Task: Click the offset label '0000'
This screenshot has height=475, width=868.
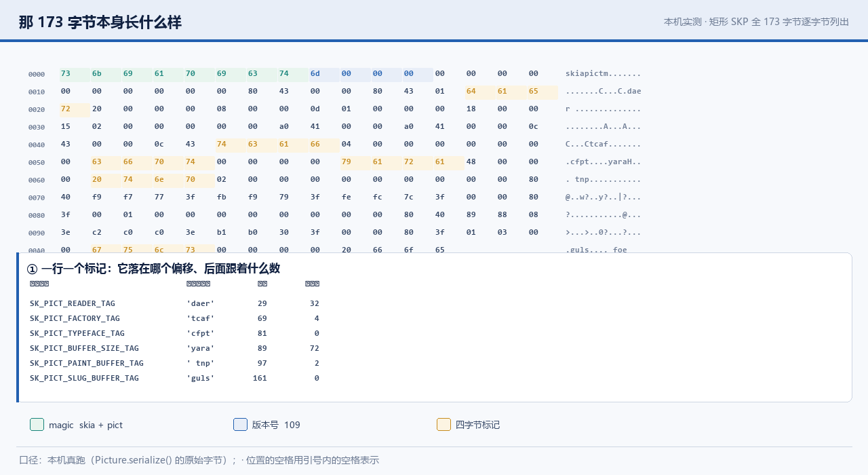Action: [37, 74]
